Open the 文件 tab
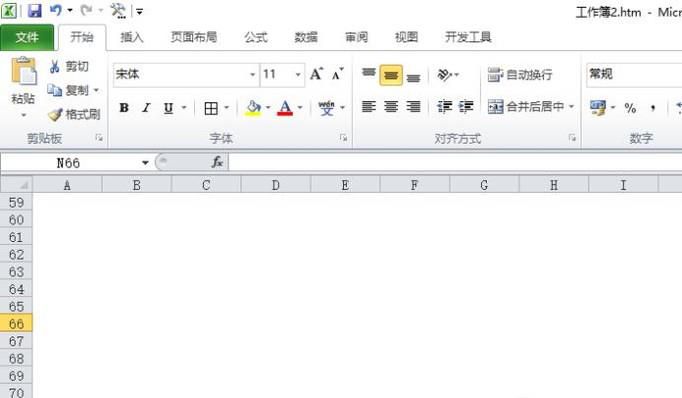 click(x=27, y=37)
